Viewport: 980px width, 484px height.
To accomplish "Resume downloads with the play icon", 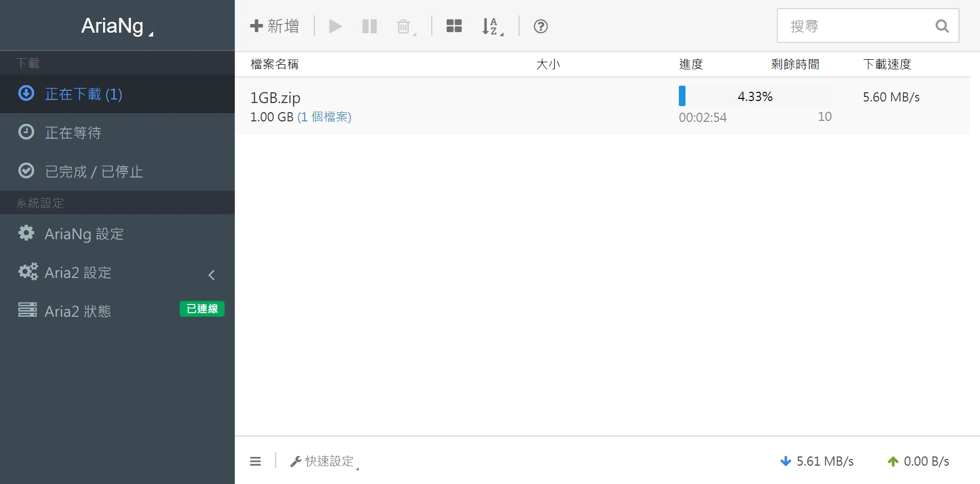I will coord(335,26).
